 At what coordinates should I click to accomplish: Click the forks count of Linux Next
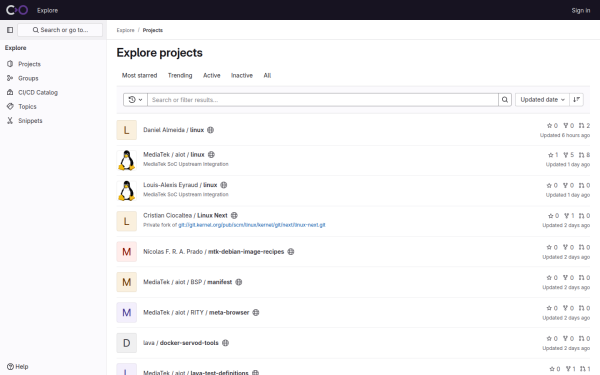click(569, 216)
